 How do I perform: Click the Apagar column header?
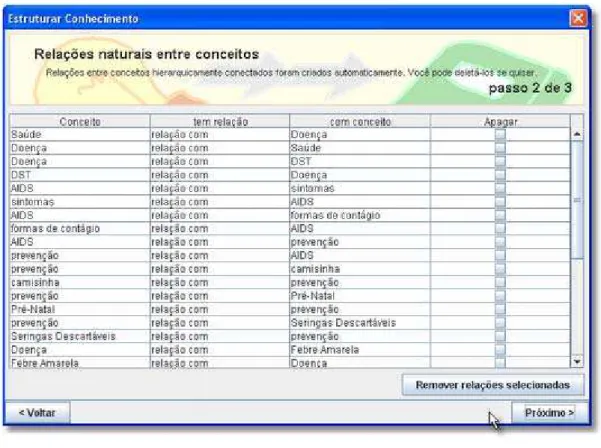(x=500, y=121)
